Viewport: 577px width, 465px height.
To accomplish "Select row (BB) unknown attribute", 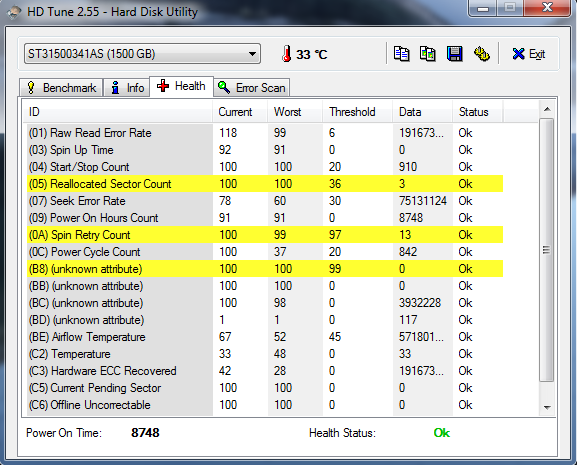I will click(265, 286).
